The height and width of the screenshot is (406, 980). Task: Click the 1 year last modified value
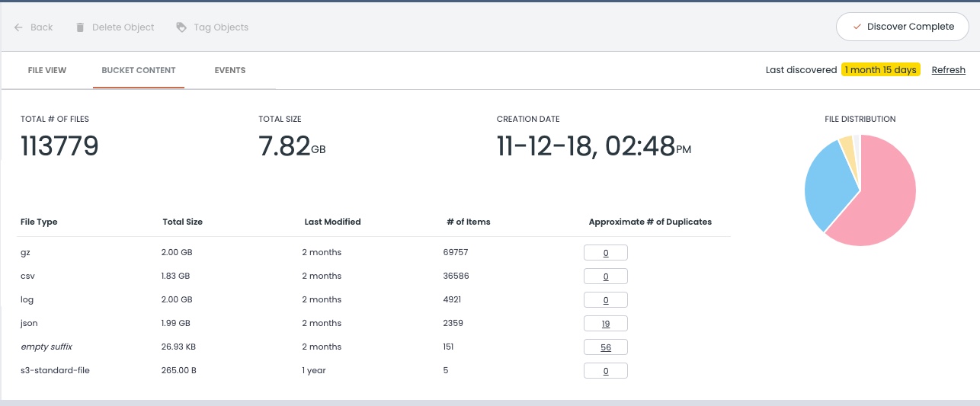314,370
